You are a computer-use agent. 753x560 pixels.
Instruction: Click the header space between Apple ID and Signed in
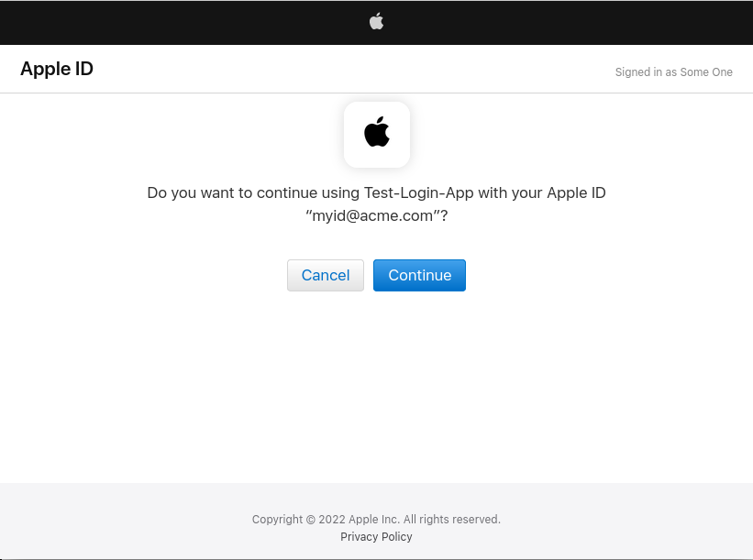click(x=349, y=70)
